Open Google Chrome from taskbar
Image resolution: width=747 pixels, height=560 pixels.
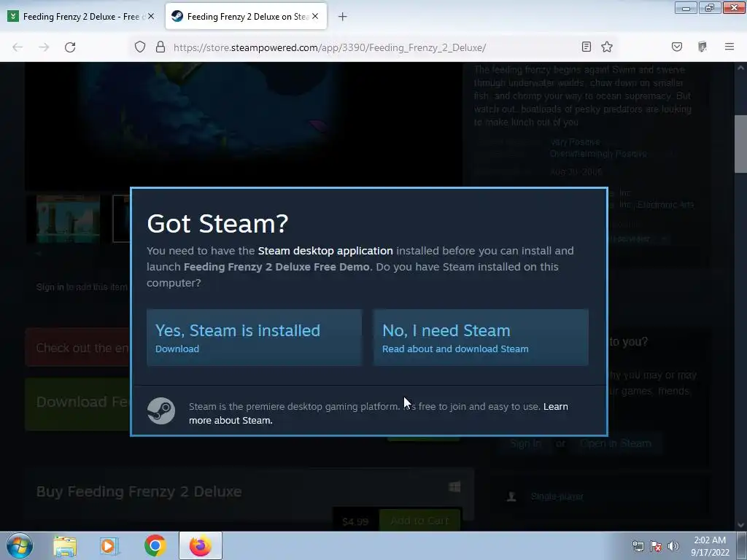tap(155, 545)
